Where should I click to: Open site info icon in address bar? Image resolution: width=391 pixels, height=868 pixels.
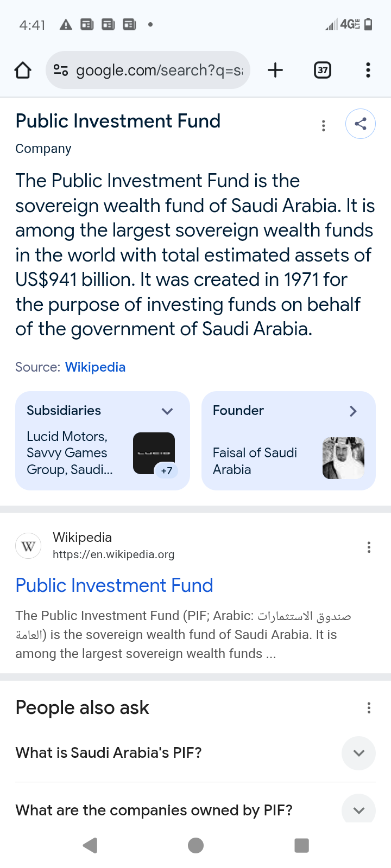[61, 70]
